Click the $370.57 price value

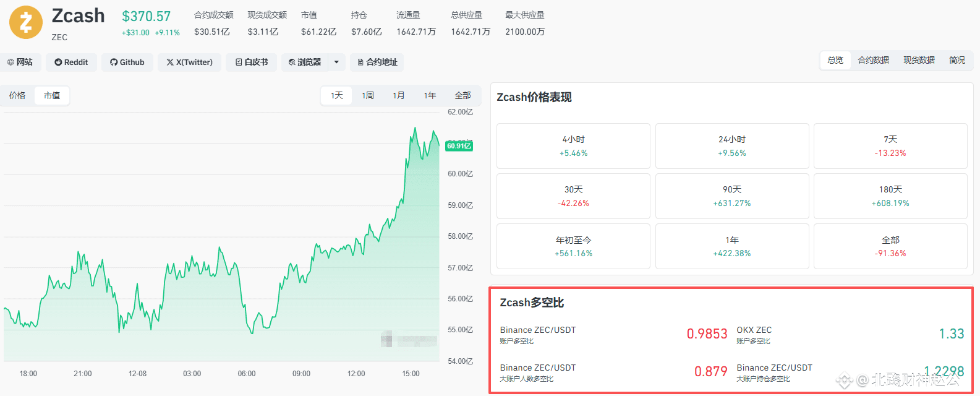click(146, 16)
